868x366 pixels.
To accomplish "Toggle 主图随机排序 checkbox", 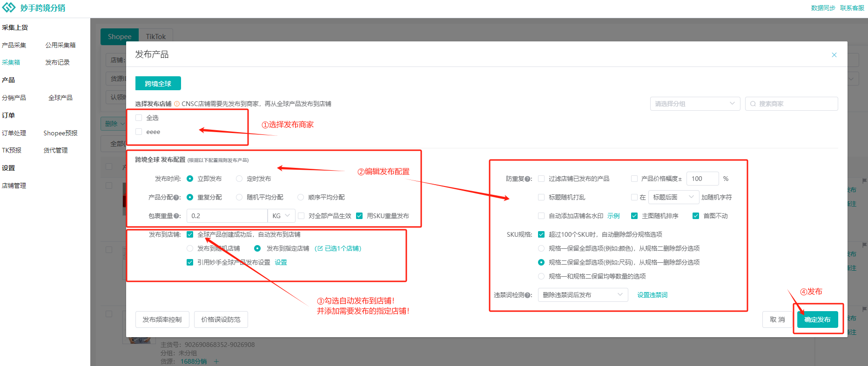I will [x=634, y=216].
